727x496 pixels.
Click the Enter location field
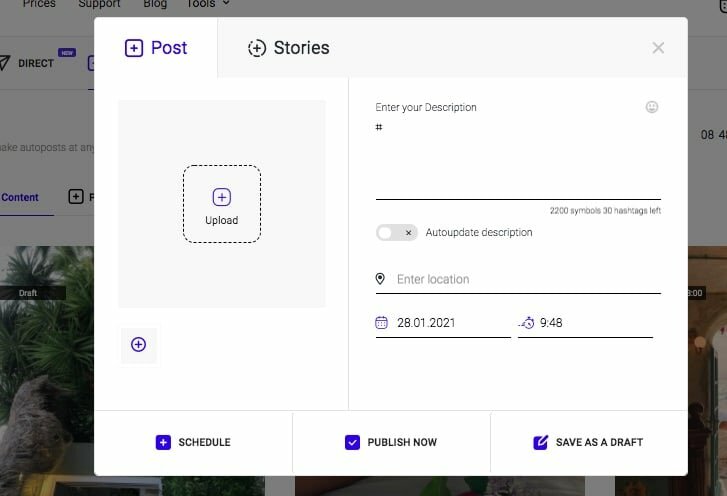(527, 279)
